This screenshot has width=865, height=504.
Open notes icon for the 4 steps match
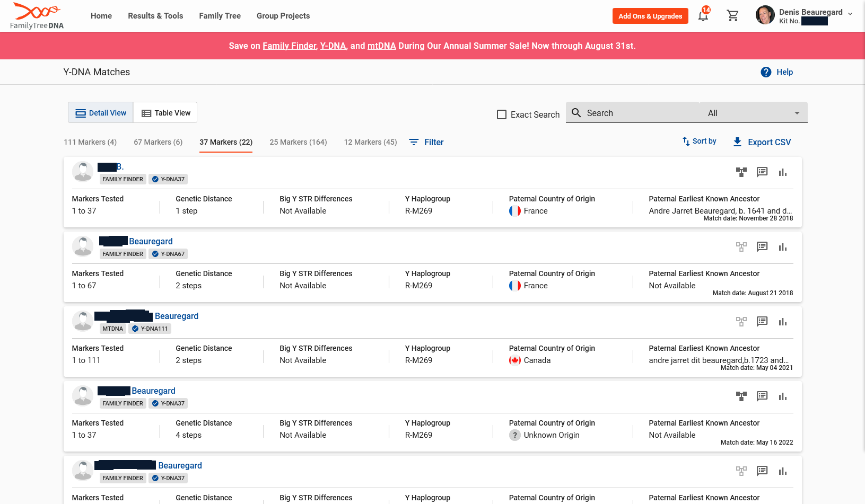(762, 396)
